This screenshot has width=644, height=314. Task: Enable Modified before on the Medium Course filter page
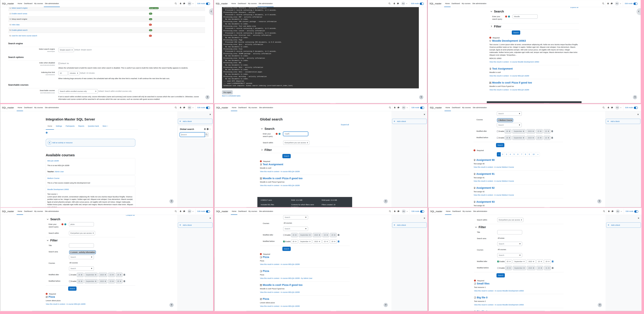pyautogui.click(x=498, y=138)
